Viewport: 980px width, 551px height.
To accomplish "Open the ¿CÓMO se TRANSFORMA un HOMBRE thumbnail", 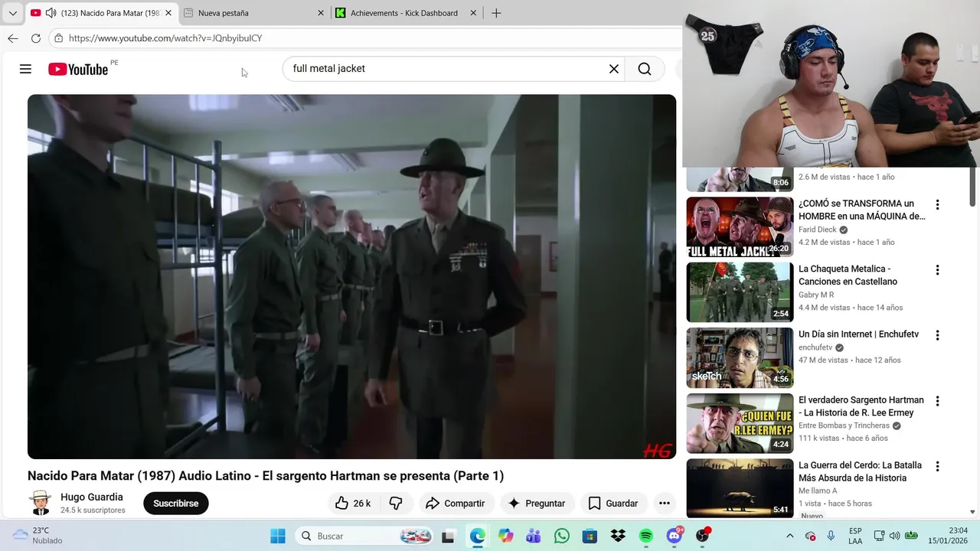I will (740, 227).
